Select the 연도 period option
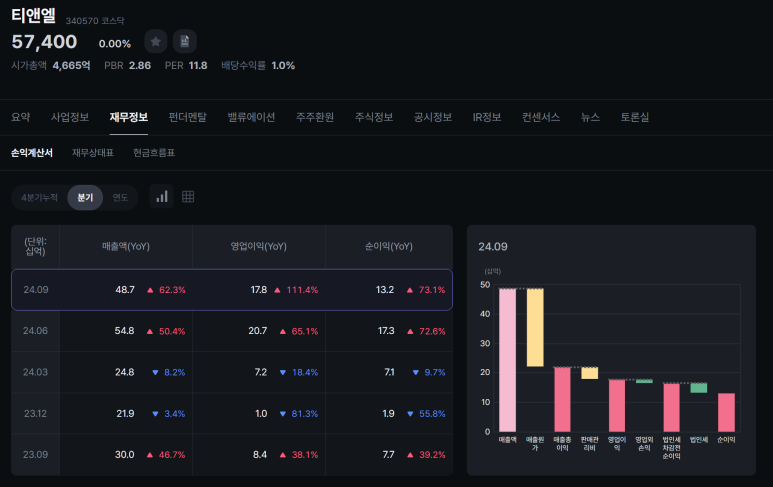Screen dimensions: 773x487 coord(120,198)
